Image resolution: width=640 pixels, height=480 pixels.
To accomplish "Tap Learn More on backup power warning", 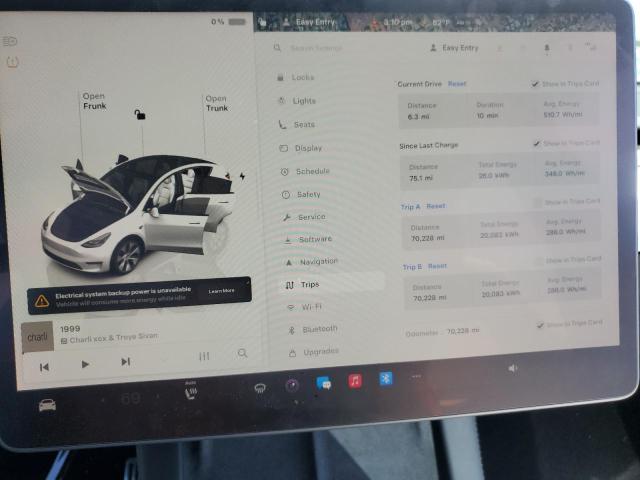I will 221,291.
